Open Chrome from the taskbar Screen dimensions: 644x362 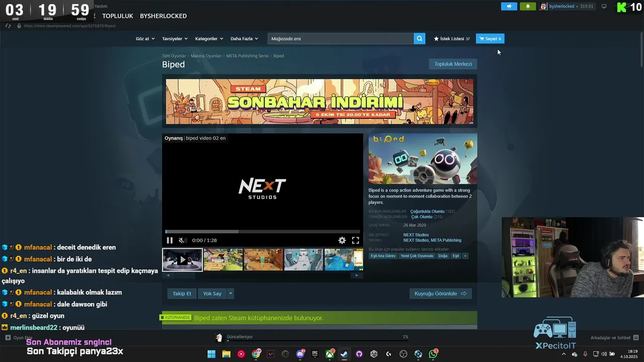[x=257, y=354]
